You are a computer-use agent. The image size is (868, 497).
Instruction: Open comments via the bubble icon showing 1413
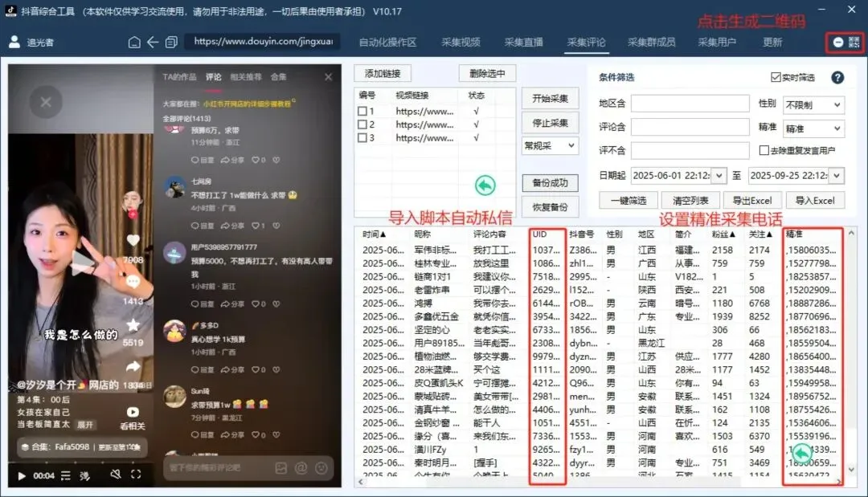click(x=133, y=282)
